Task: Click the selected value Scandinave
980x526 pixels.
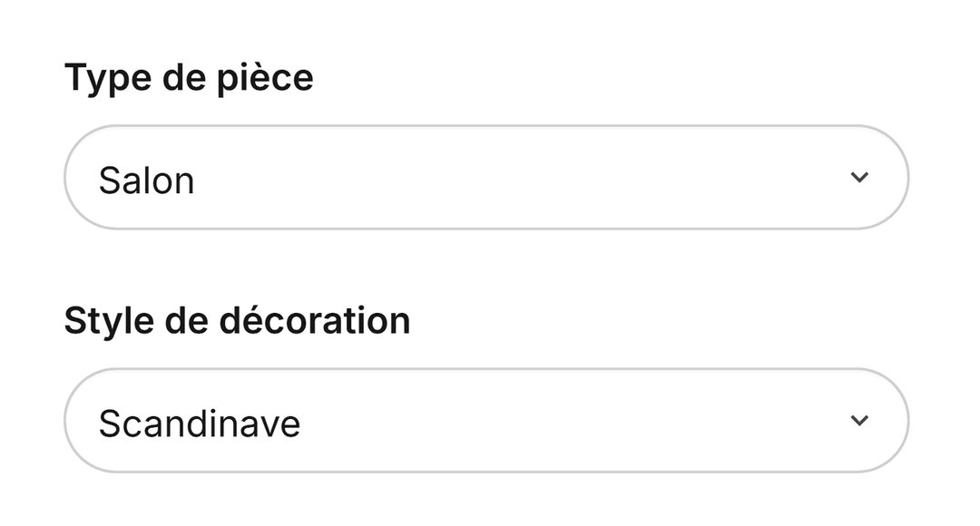Action: 199,424
